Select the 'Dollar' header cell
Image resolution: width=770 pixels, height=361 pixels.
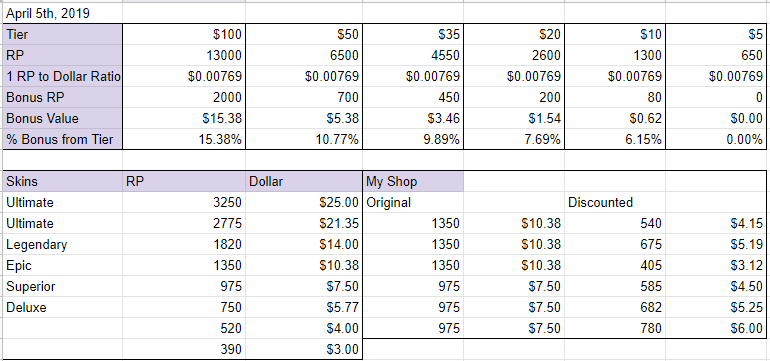tap(304, 182)
